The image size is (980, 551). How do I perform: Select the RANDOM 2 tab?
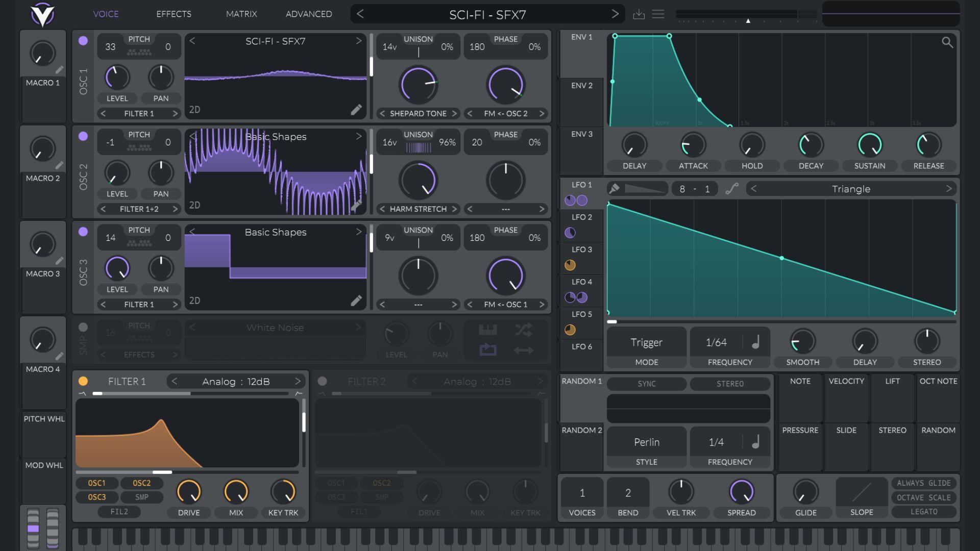582,446
